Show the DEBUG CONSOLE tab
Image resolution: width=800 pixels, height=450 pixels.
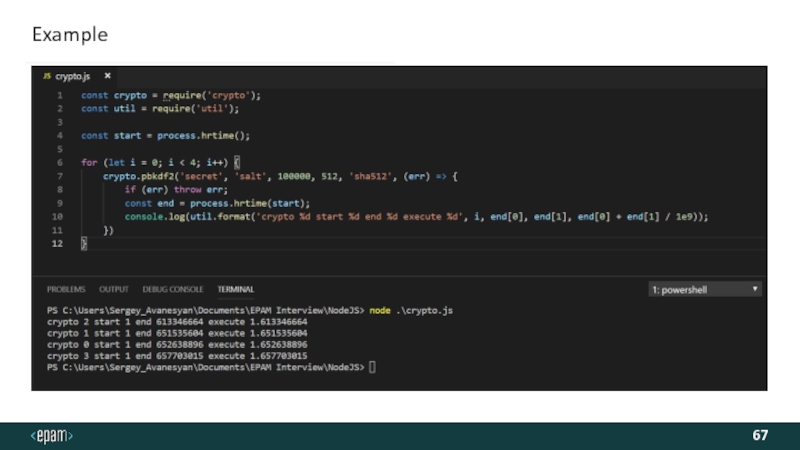pyautogui.click(x=172, y=289)
